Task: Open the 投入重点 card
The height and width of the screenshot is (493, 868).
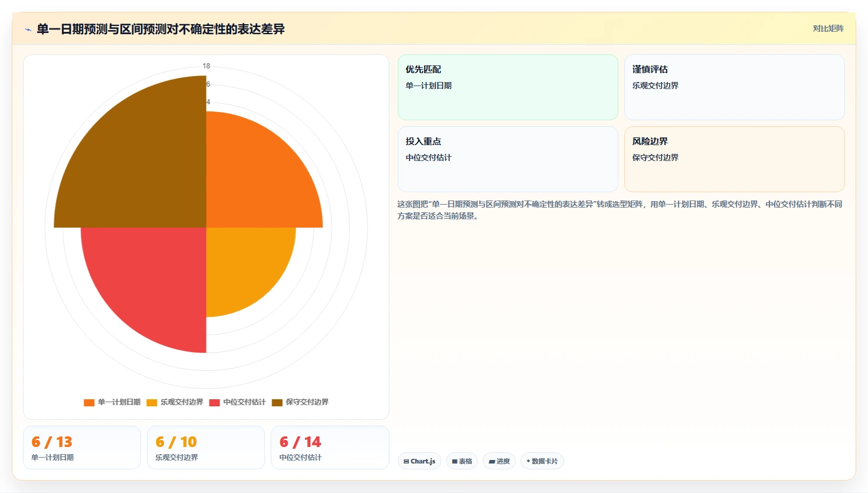Action: (x=508, y=159)
